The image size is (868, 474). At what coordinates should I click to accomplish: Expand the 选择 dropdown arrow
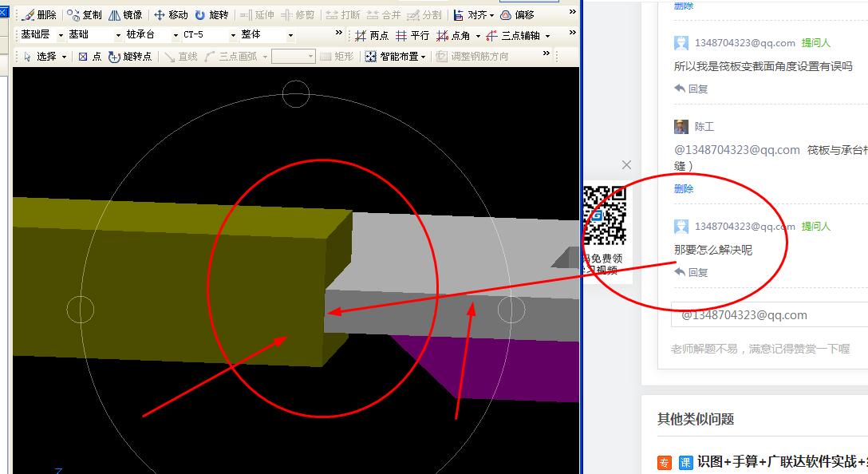64,57
